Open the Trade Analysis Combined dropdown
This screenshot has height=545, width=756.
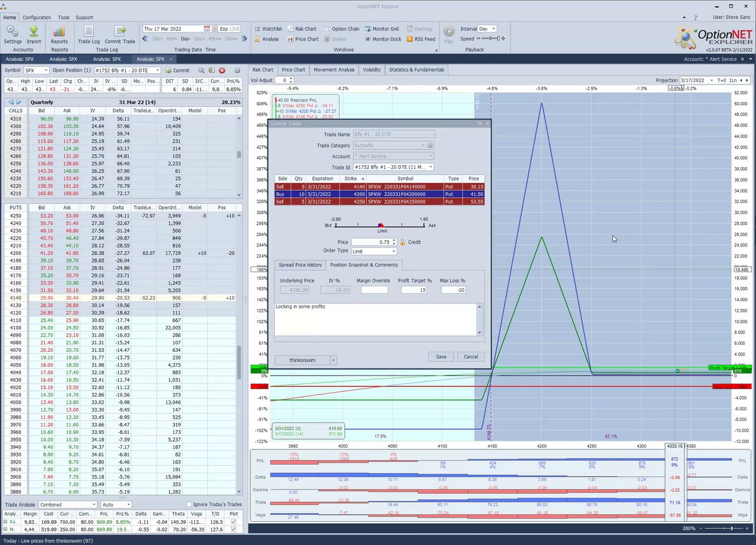(x=93, y=505)
